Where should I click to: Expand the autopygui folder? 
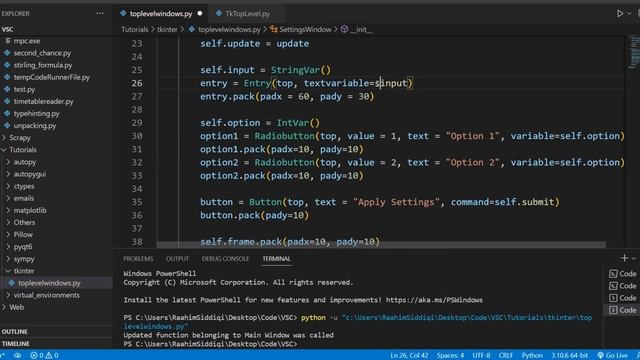(29, 174)
